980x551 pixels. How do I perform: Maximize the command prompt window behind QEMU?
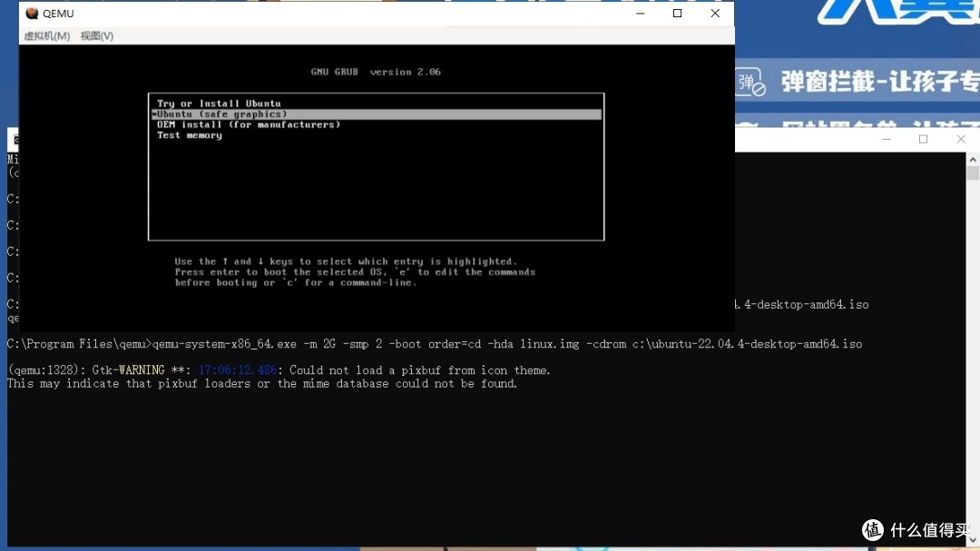[923, 139]
